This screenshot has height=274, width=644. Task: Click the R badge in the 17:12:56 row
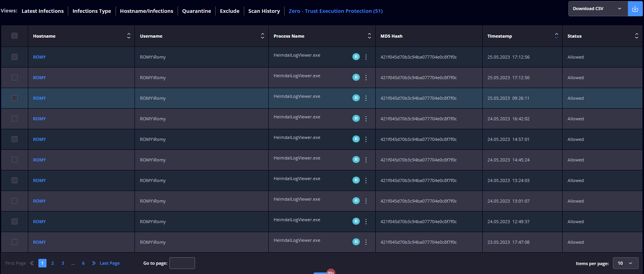356,57
